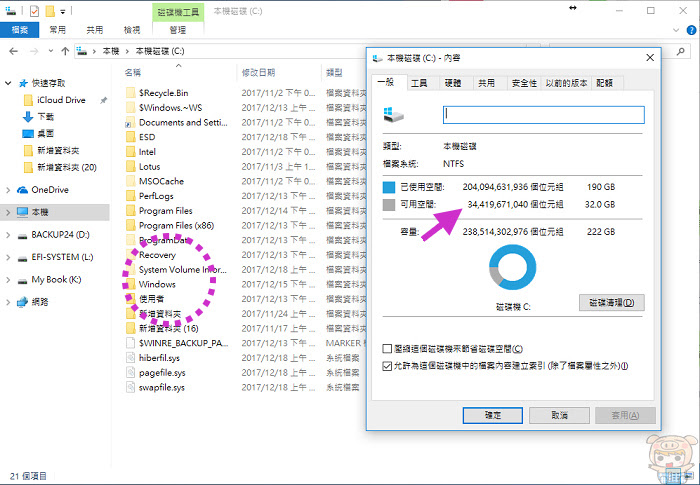Expand the BACKUP24 (D:) tree node

[x=8, y=234]
